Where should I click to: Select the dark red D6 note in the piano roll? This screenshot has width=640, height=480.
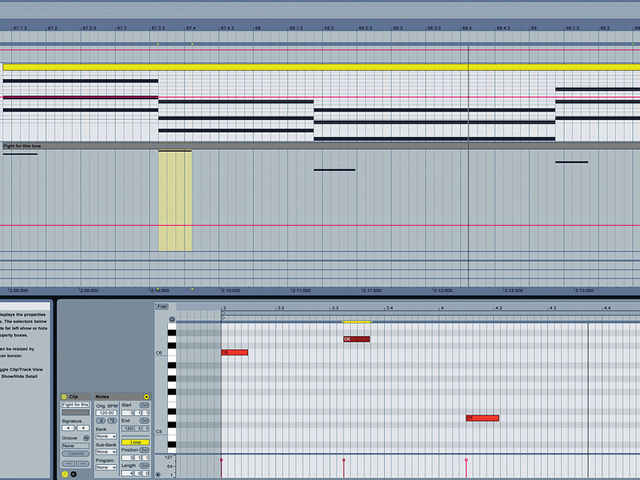(357, 339)
